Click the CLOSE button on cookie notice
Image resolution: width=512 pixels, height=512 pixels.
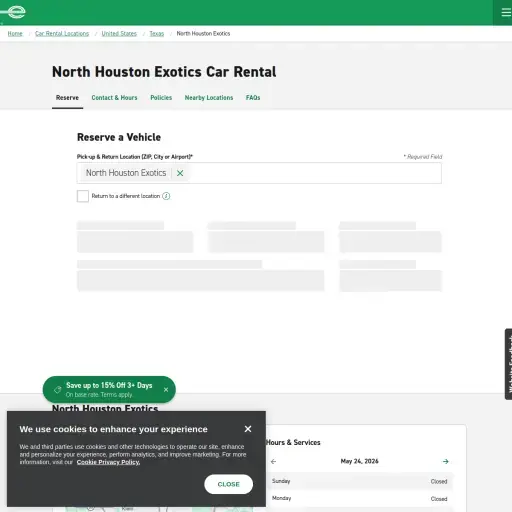[229, 484]
